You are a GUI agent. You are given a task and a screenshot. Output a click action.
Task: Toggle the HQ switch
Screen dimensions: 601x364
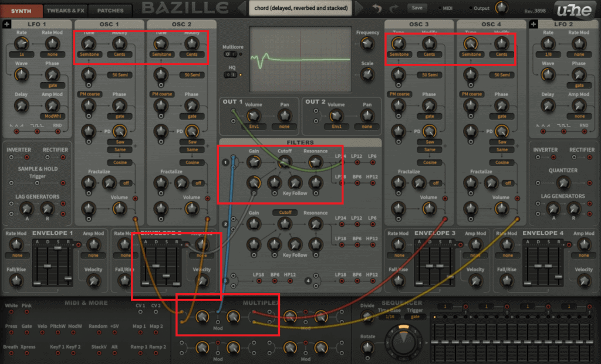click(x=230, y=76)
